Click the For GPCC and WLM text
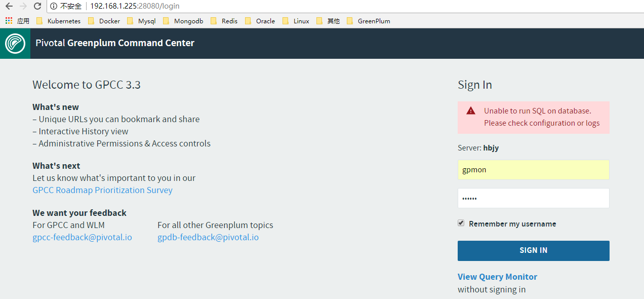This screenshot has height=299, width=644. click(x=68, y=225)
